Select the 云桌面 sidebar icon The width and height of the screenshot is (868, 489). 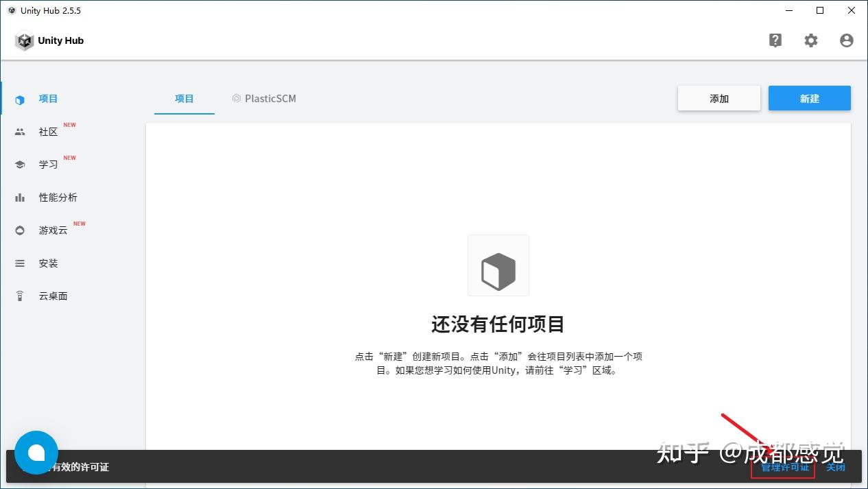[x=53, y=296]
